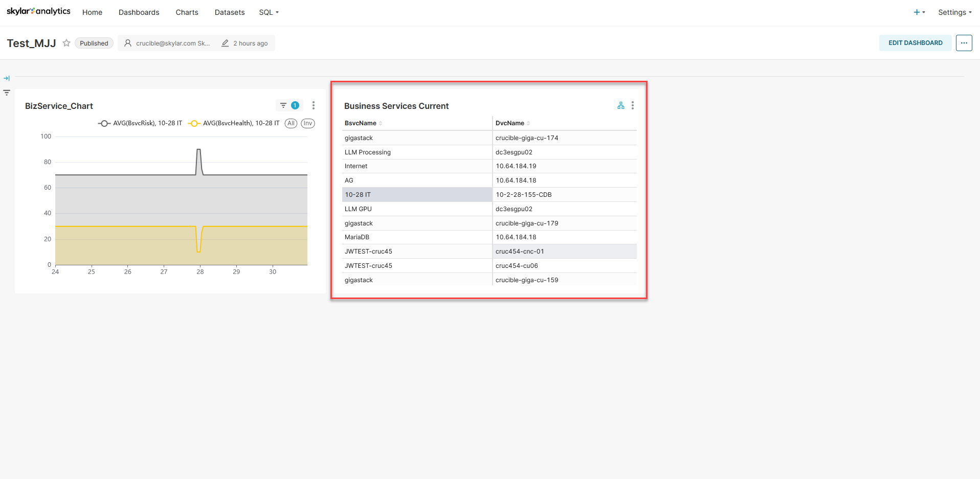Open the sidebar filter icon
This screenshot has width=980, height=479.
pyautogui.click(x=7, y=93)
